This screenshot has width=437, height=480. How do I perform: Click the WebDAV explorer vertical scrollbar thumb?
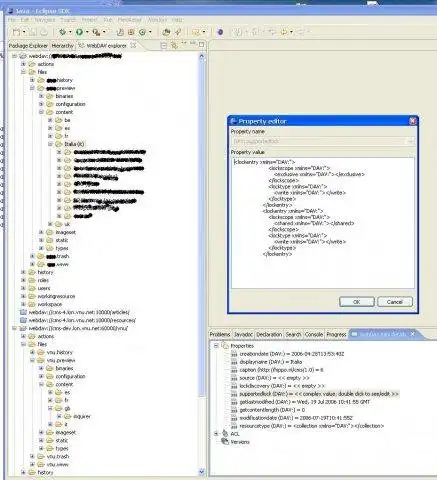point(201,229)
